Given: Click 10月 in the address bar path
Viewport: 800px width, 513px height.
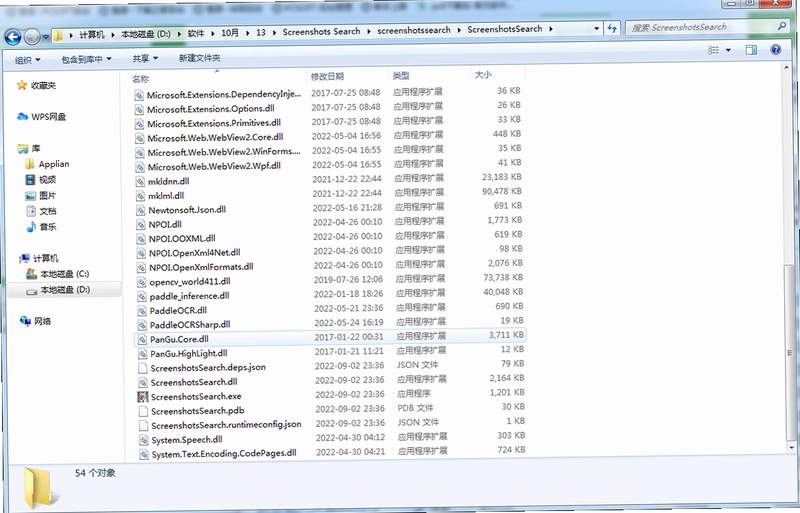Looking at the screenshot, I should (230, 33).
